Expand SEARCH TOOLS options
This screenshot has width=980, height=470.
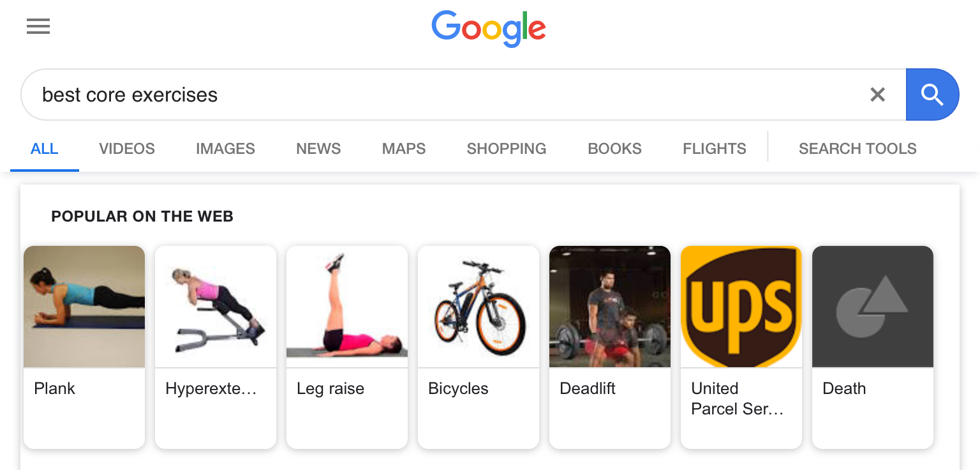[857, 149]
